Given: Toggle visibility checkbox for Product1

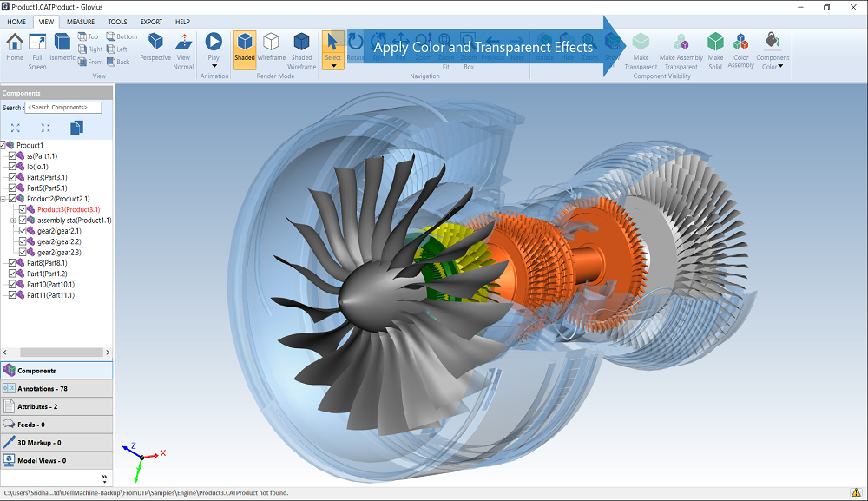Looking at the screenshot, I should click(3, 145).
